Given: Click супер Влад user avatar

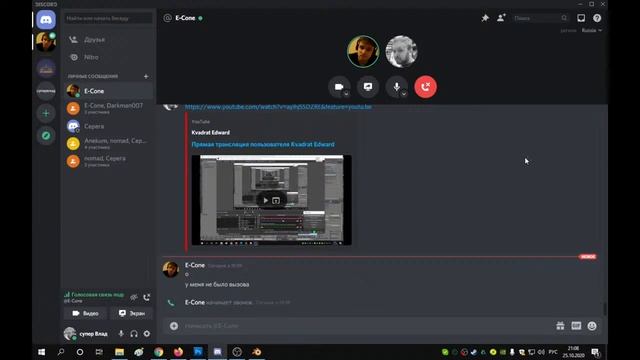Looking at the screenshot, I should pyautogui.click(x=70, y=333).
